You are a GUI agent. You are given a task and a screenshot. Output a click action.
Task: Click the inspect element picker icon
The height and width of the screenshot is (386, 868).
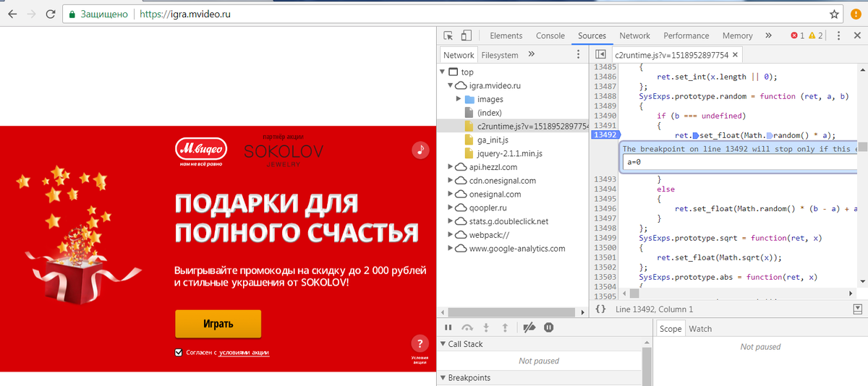tap(448, 35)
